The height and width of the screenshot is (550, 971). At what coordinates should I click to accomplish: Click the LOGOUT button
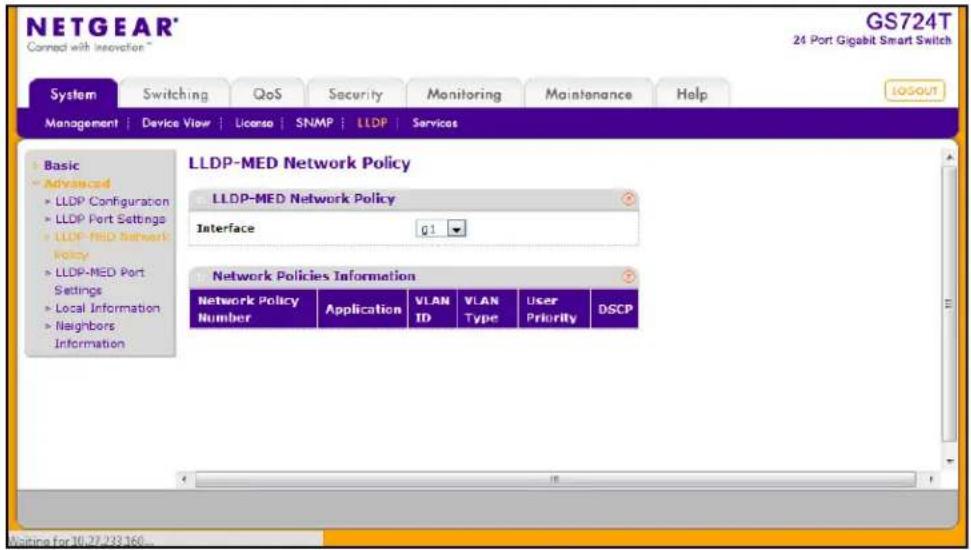pos(915,91)
